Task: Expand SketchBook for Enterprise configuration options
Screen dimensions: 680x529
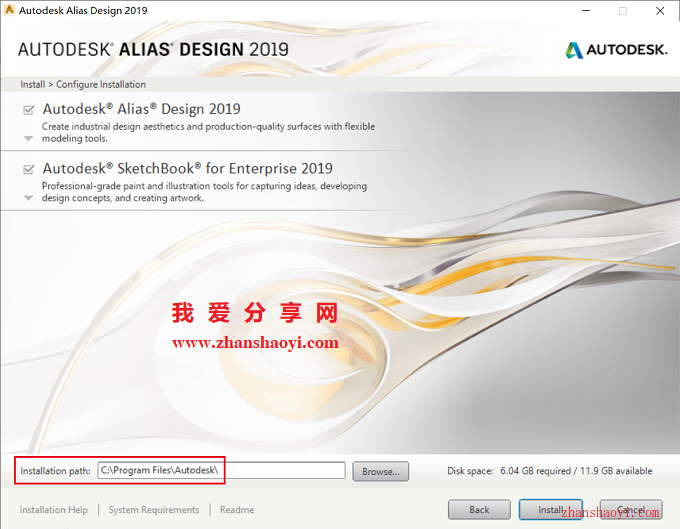Action: click(x=28, y=198)
